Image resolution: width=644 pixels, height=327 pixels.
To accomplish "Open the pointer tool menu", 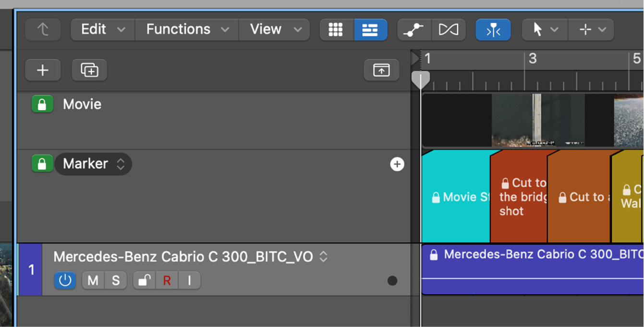I will pyautogui.click(x=545, y=29).
